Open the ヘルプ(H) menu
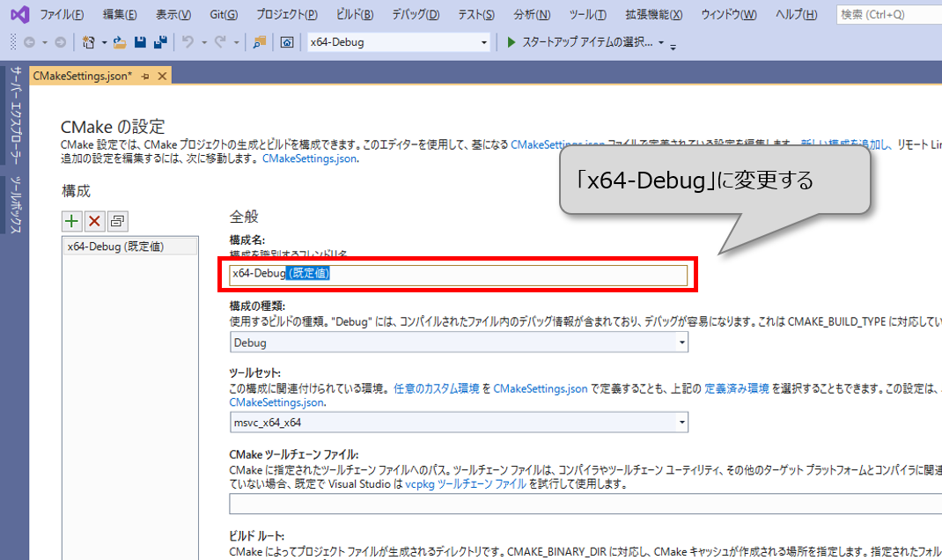Screen dimensions: 942x560 point(796,14)
